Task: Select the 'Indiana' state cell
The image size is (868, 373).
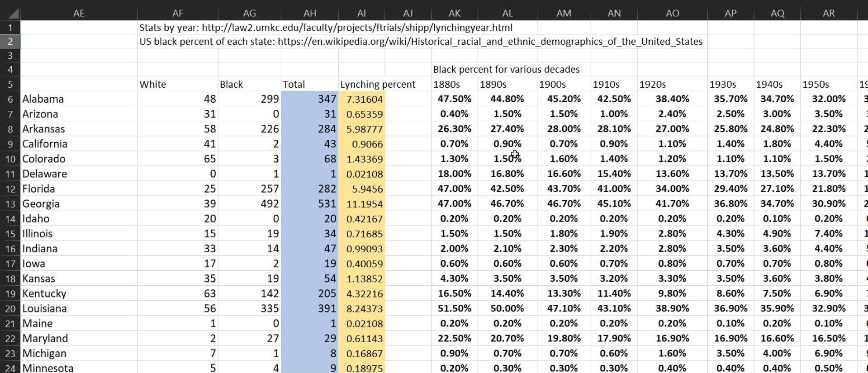Action: (79, 249)
